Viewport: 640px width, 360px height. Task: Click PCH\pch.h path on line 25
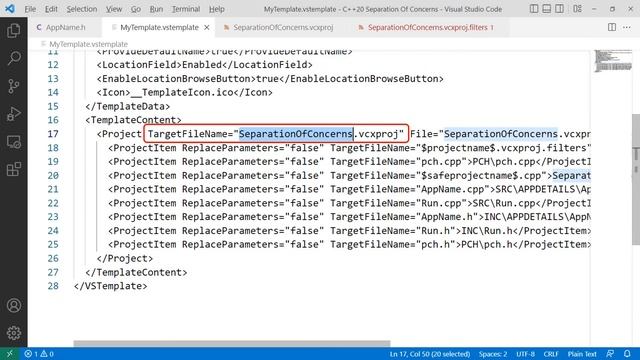487,244
